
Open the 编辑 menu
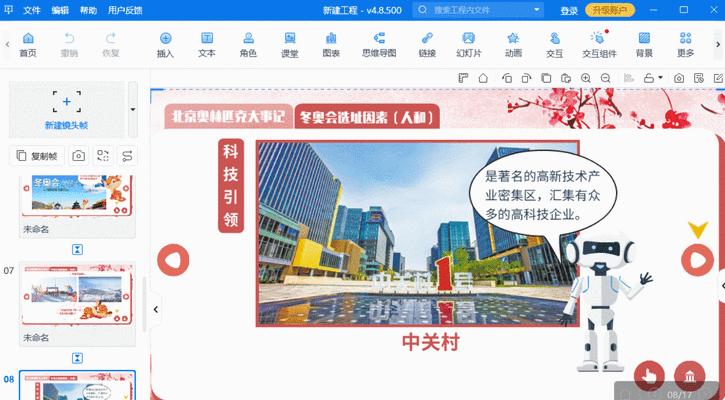click(x=60, y=10)
